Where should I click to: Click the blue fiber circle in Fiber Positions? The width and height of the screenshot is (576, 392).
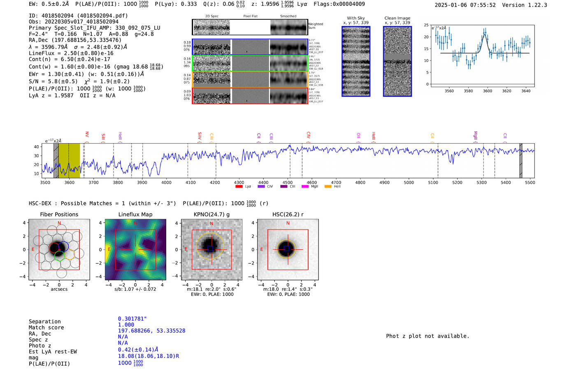pos(63,247)
